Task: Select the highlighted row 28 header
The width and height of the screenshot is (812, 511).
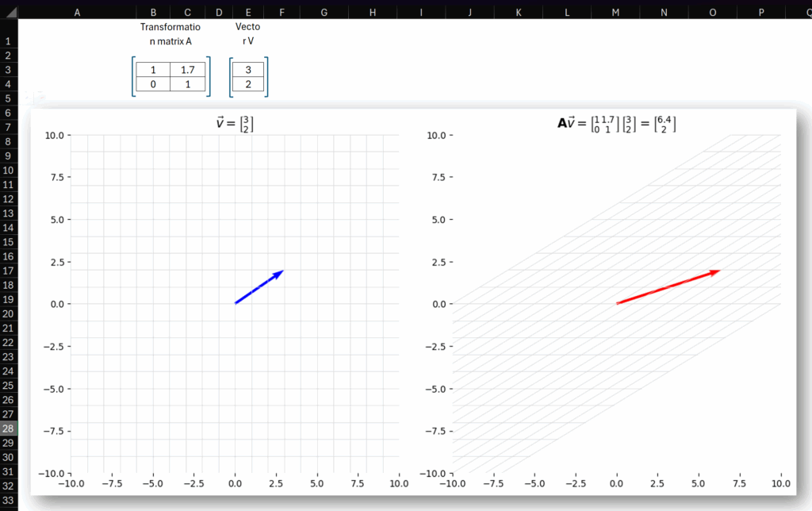Action: click(8, 428)
